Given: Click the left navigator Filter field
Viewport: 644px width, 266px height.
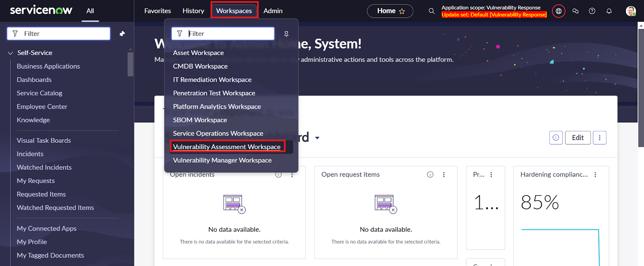Looking at the screenshot, I should coord(59,34).
